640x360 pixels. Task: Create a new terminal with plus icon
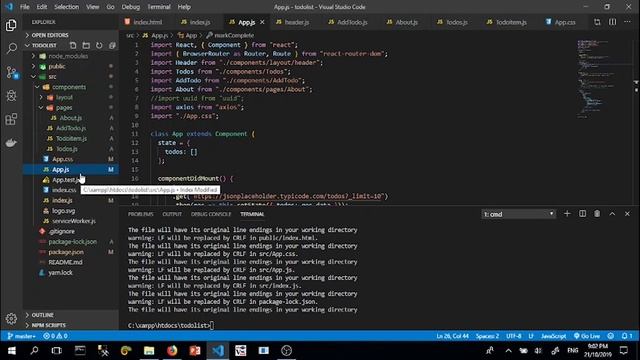567,213
